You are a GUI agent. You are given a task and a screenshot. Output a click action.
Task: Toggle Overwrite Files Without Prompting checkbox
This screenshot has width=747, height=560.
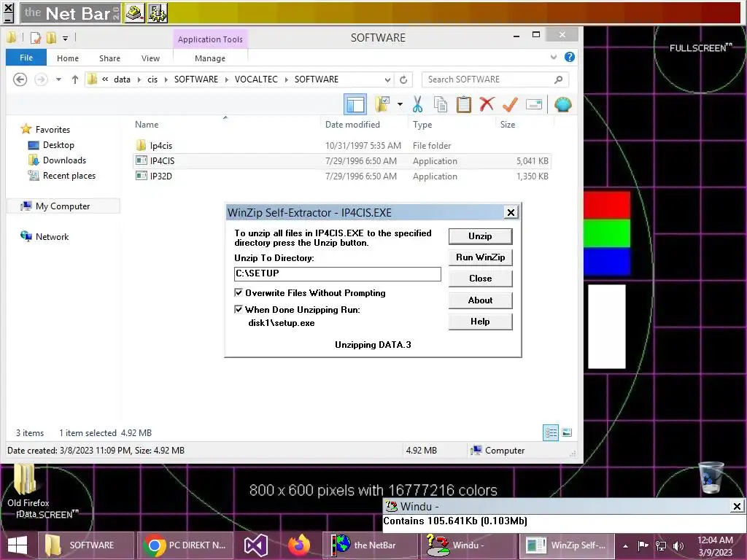[x=239, y=292]
